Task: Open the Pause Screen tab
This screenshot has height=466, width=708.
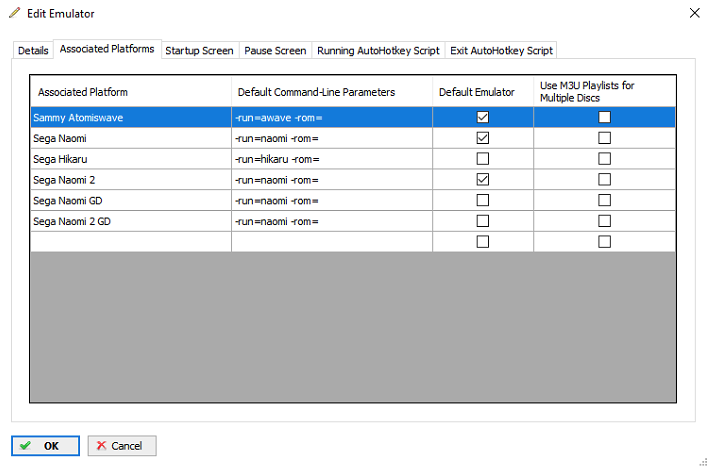Action: pyautogui.click(x=275, y=50)
